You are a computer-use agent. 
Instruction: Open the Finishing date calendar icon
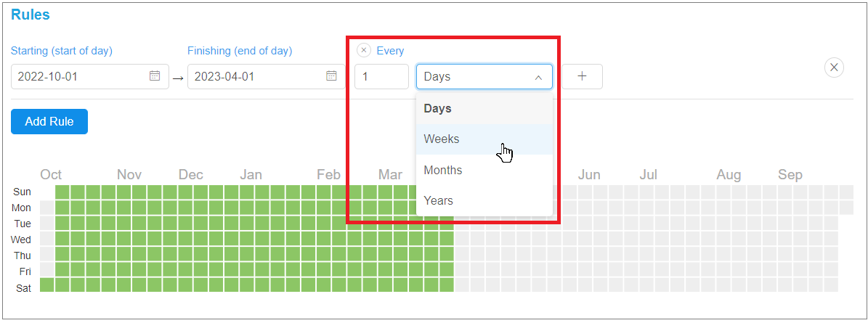coord(331,76)
